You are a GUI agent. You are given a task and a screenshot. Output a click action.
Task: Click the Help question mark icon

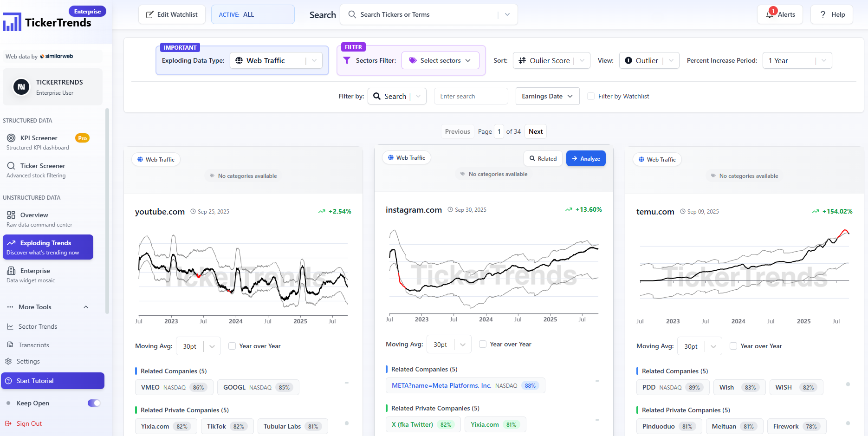pos(823,14)
